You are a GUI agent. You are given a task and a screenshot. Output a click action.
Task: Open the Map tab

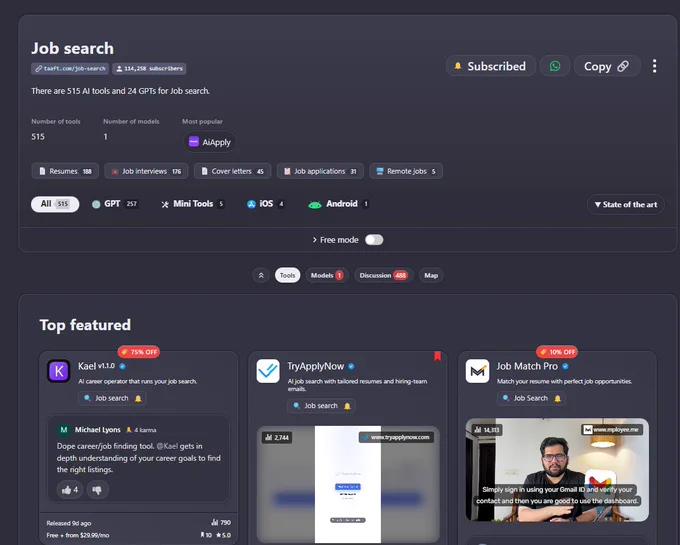tap(431, 275)
